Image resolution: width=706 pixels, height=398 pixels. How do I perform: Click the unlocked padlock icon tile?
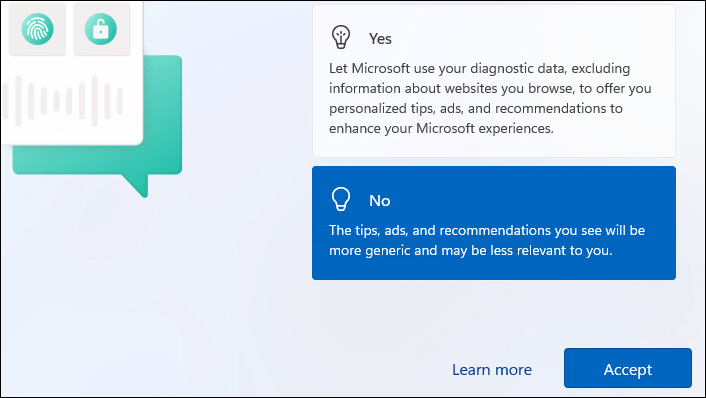pyautogui.click(x=101, y=29)
